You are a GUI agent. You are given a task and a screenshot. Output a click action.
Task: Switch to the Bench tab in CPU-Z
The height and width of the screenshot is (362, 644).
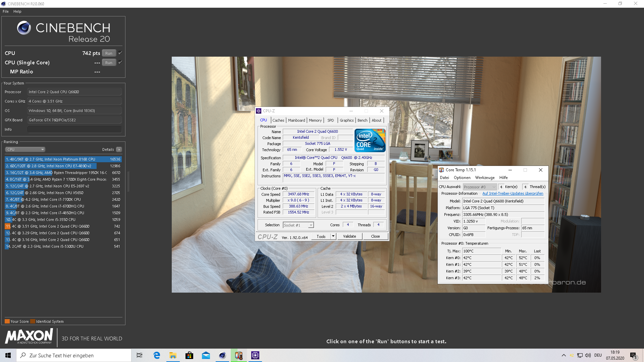[x=363, y=120]
